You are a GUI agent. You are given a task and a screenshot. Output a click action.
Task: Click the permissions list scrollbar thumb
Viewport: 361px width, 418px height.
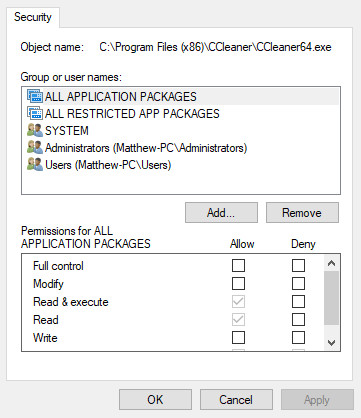point(331,298)
